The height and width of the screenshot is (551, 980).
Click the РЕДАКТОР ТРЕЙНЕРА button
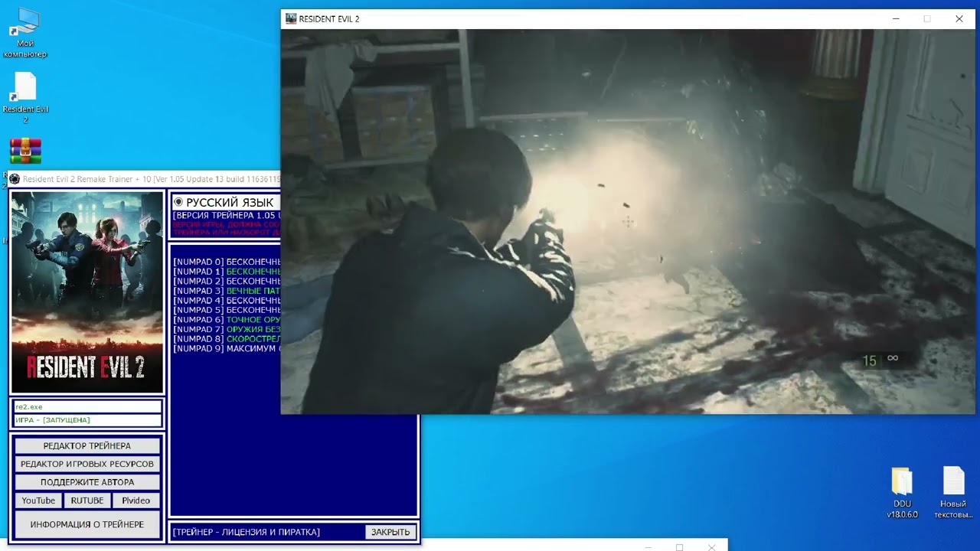coord(87,445)
